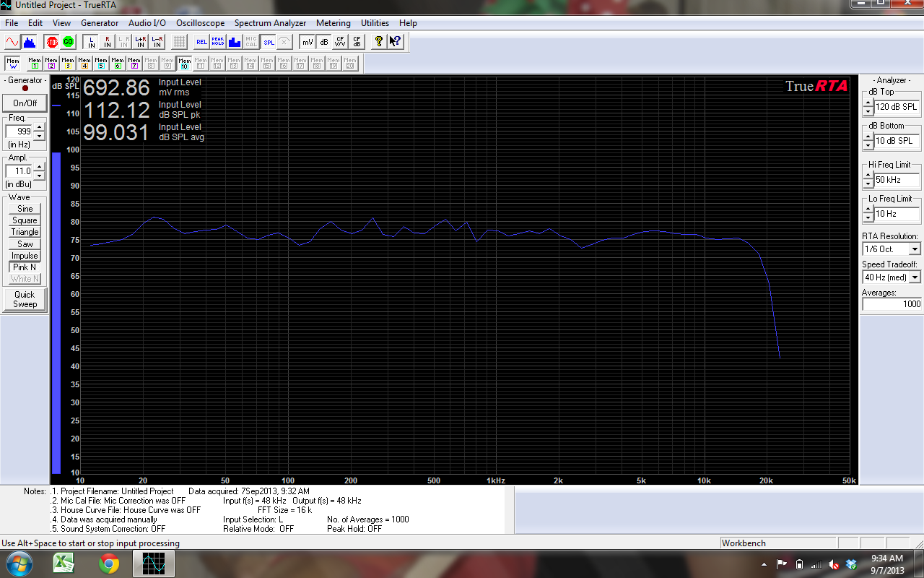This screenshot has width=924, height=578.
Task: Expand the Speed Tradeoff dropdown
Action: click(x=915, y=277)
